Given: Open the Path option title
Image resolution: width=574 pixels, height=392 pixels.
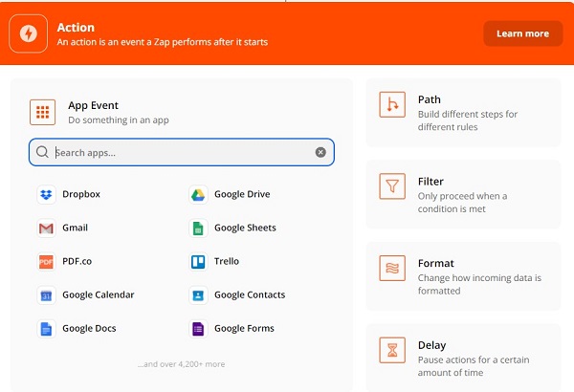Looking at the screenshot, I should pyautogui.click(x=429, y=99).
